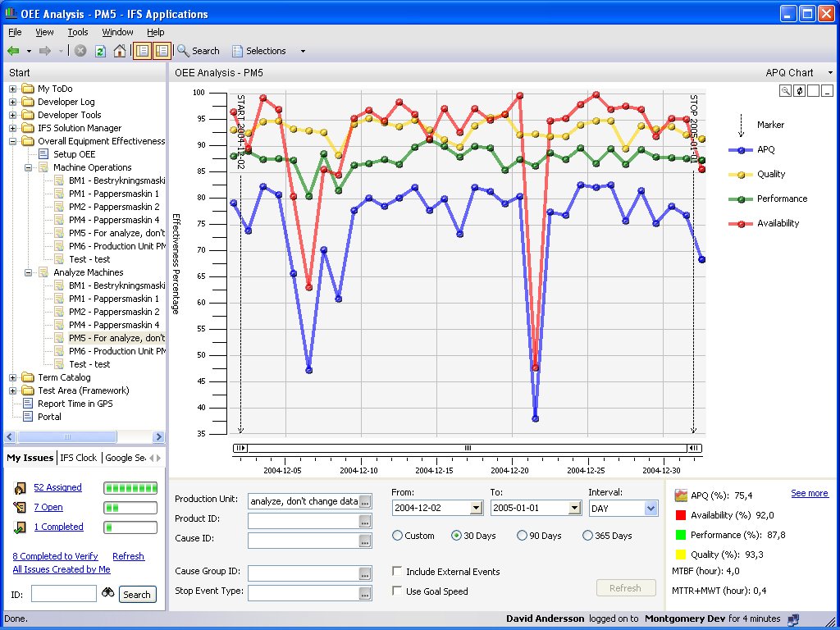
Task: Open 8 Completed to Verify link
Action: point(55,556)
